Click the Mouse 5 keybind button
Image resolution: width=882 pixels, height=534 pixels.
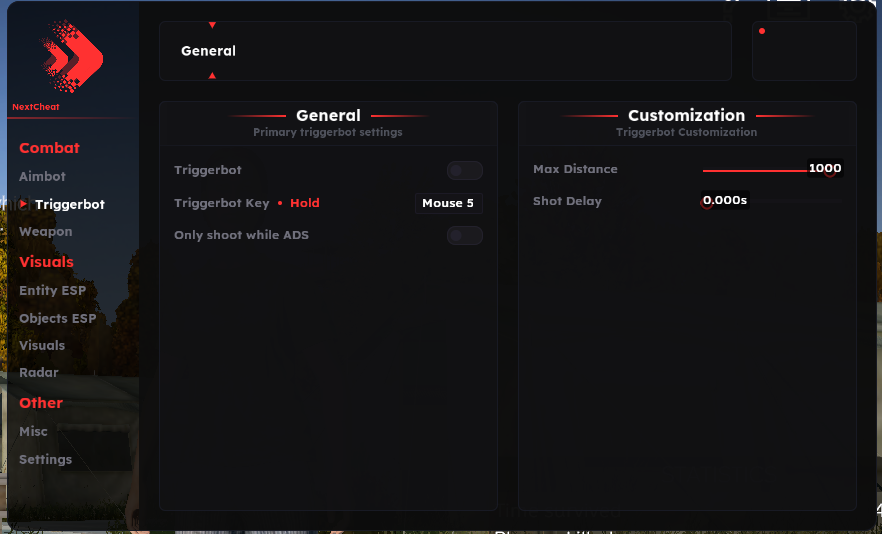tap(448, 203)
